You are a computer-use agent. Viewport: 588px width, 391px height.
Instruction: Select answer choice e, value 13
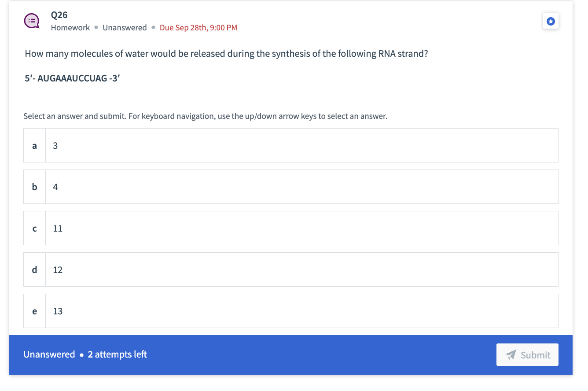[x=290, y=311]
